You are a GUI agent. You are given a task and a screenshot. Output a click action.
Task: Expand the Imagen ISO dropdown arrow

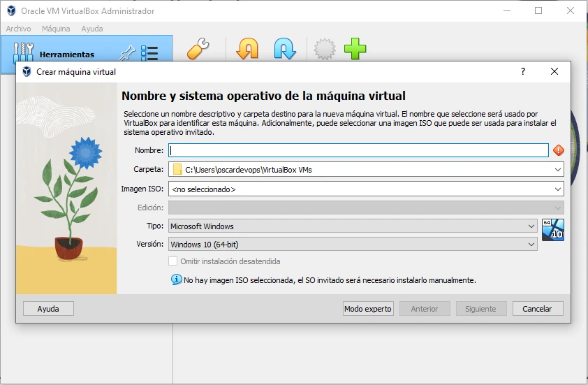click(558, 189)
